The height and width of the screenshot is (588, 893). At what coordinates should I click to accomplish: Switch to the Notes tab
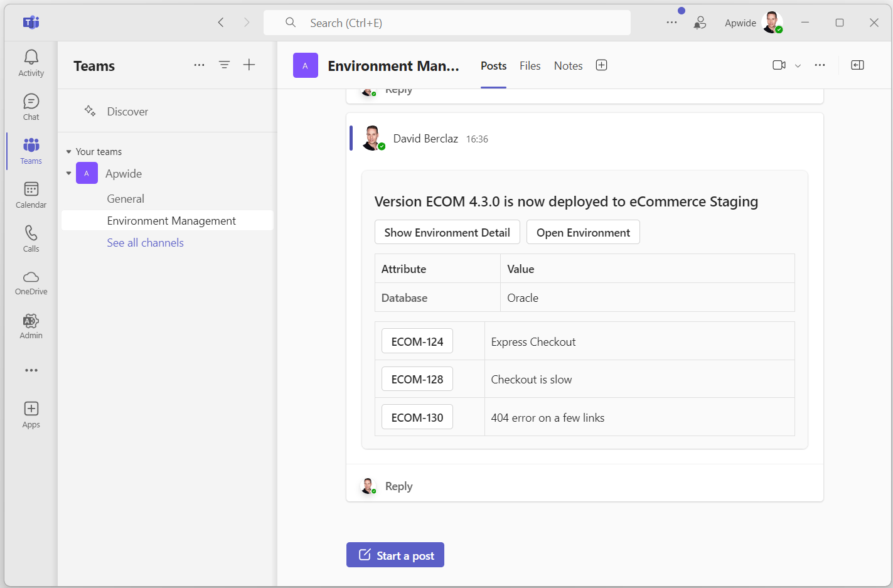click(568, 66)
